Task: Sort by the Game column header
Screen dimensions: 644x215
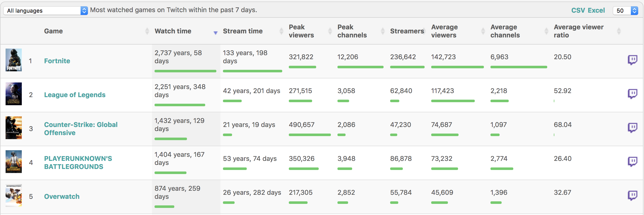Action: pos(53,31)
